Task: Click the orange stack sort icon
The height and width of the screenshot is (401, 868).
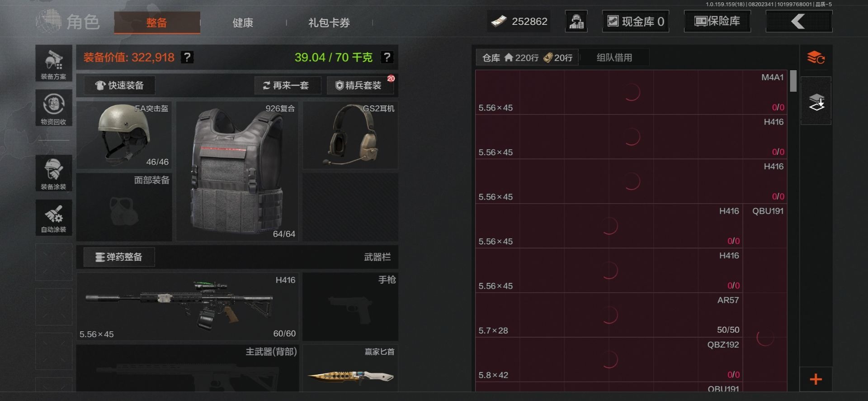Action: pos(816,58)
